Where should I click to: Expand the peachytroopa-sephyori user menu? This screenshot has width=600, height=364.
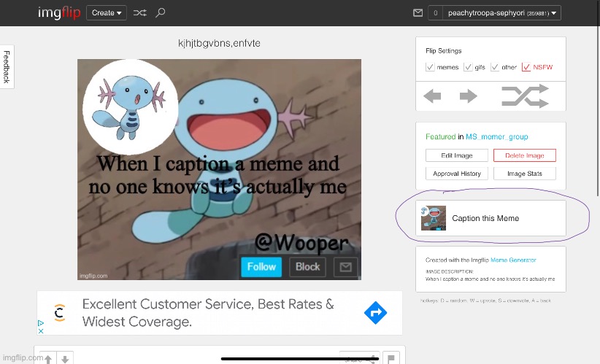tap(501, 13)
